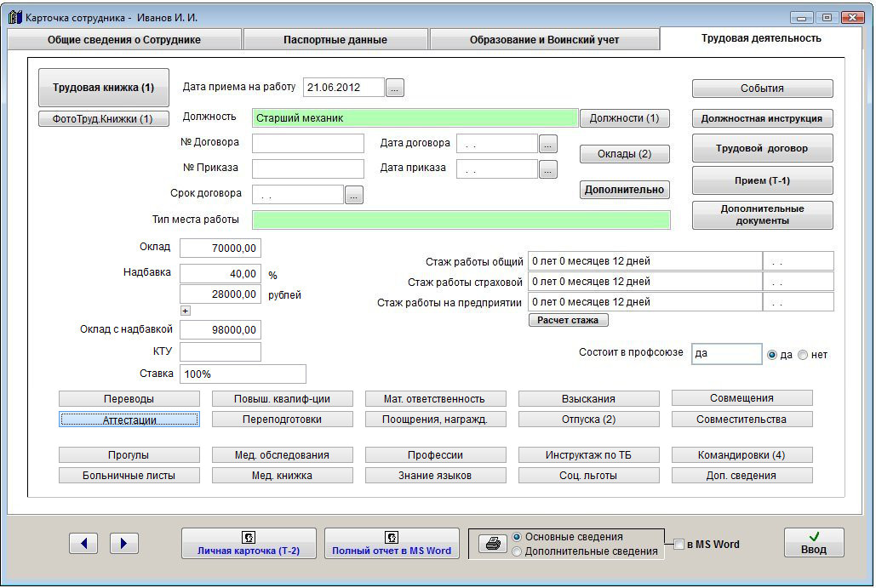The height and width of the screenshot is (588, 876).
Task: Generate Полный отчет в MS Word
Action: tap(392, 543)
